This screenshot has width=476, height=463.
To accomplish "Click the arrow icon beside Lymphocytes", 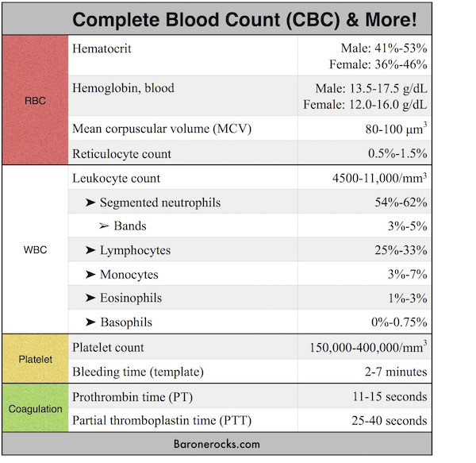I will (90, 250).
